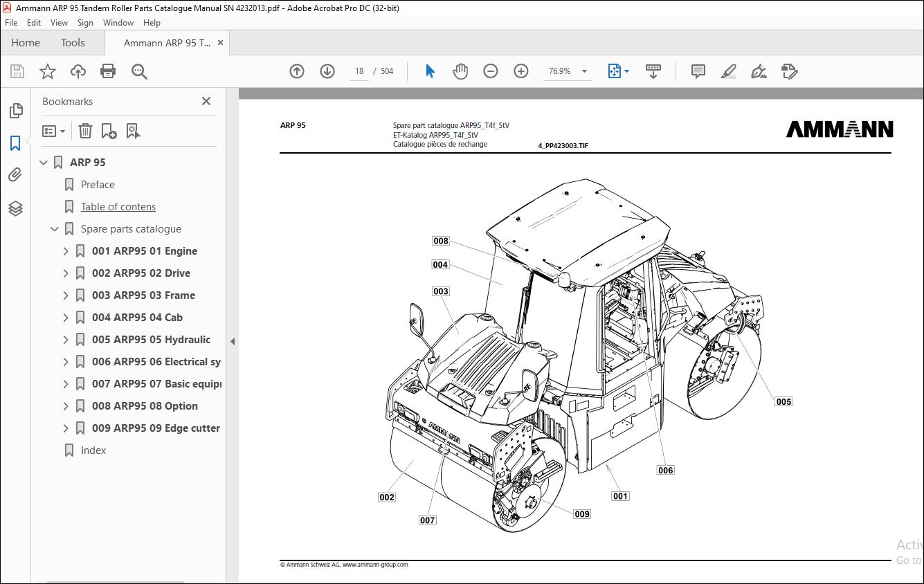
Task: Expand the 009 ARP95 09 Edge cutter bookmark
Action: coord(66,428)
